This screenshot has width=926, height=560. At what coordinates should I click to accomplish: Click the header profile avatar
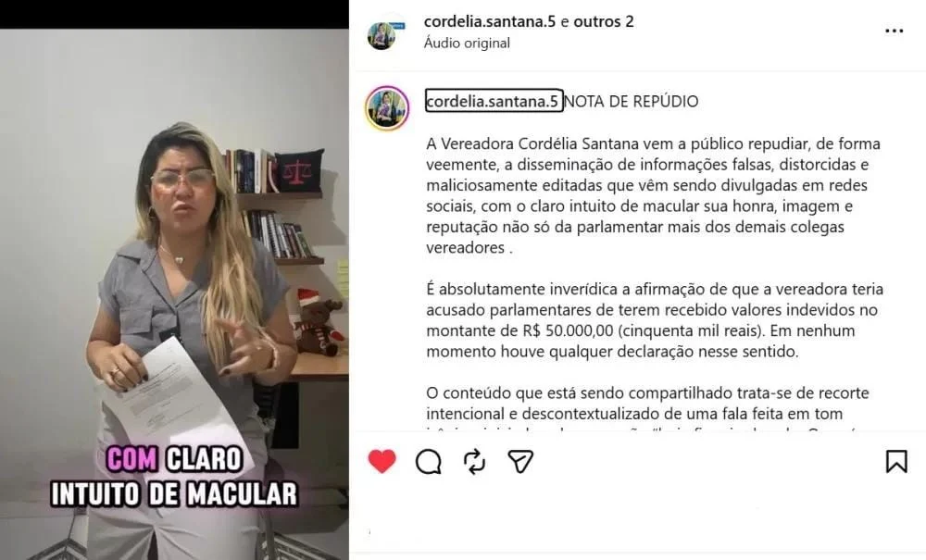(x=382, y=35)
